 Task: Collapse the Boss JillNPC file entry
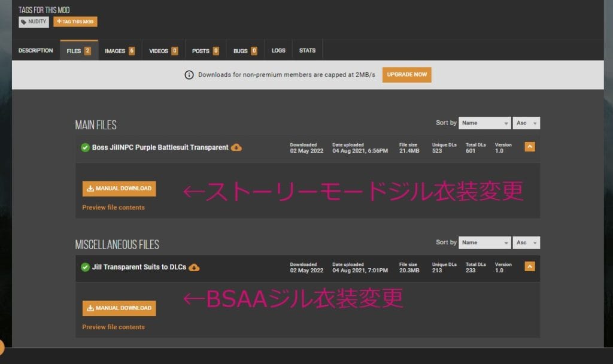point(529,147)
